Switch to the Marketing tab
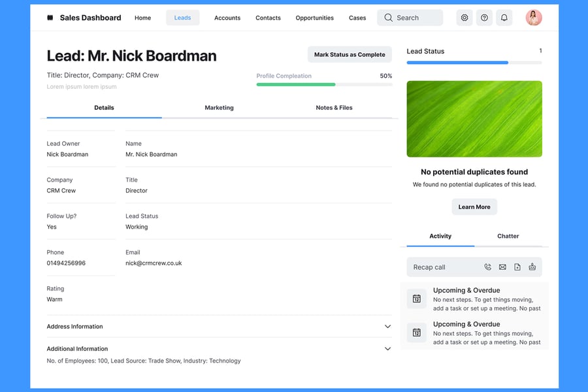This screenshot has height=392, width=588. coord(219,108)
